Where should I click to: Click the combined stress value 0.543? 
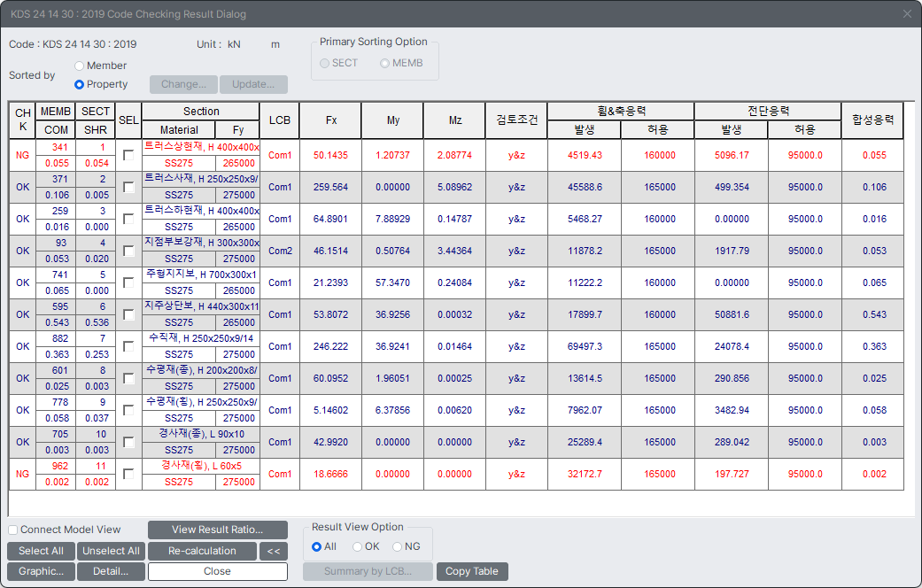pyautogui.click(x=874, y=314)
